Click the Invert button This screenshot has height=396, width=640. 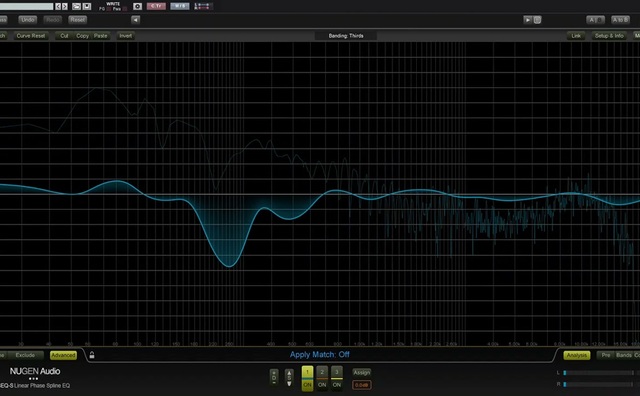(125, 36)
